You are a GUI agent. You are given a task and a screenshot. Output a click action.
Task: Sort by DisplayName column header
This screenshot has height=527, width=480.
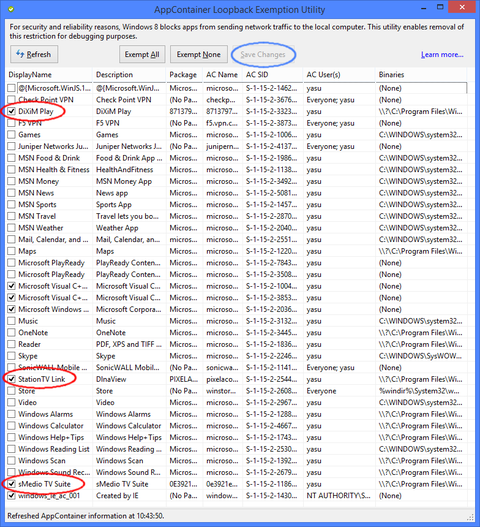49,75
